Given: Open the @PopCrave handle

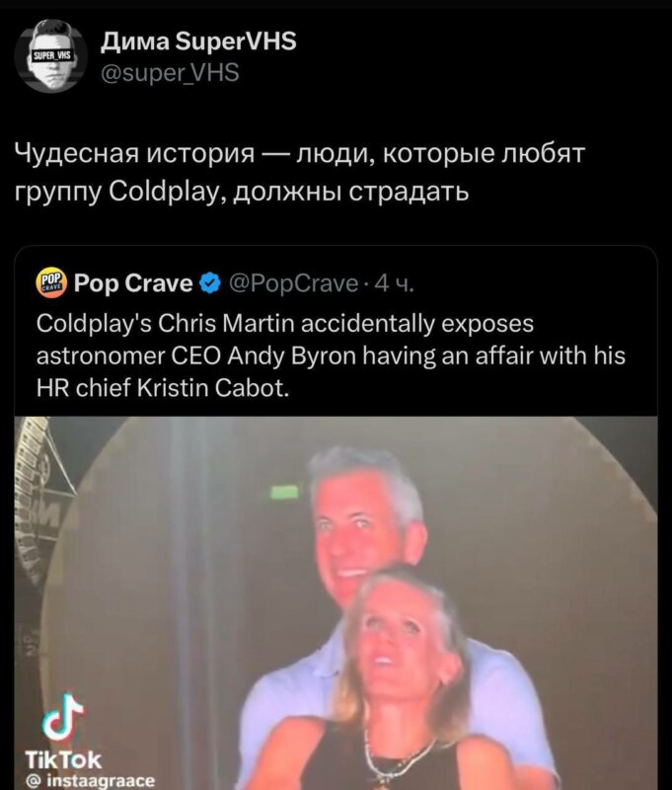Looking at the screenshot, I should tap(294, 283).
